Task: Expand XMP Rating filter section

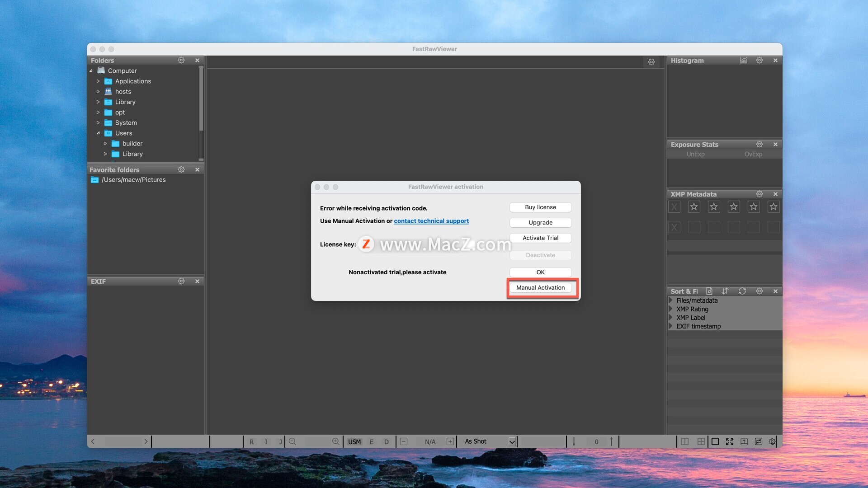Action: click(671, 309)
